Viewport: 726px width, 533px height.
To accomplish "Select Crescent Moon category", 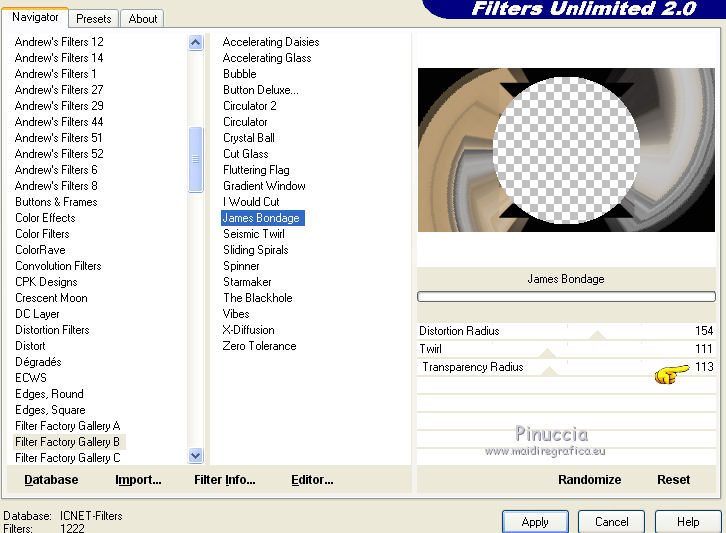I will [x=51, y=298].
